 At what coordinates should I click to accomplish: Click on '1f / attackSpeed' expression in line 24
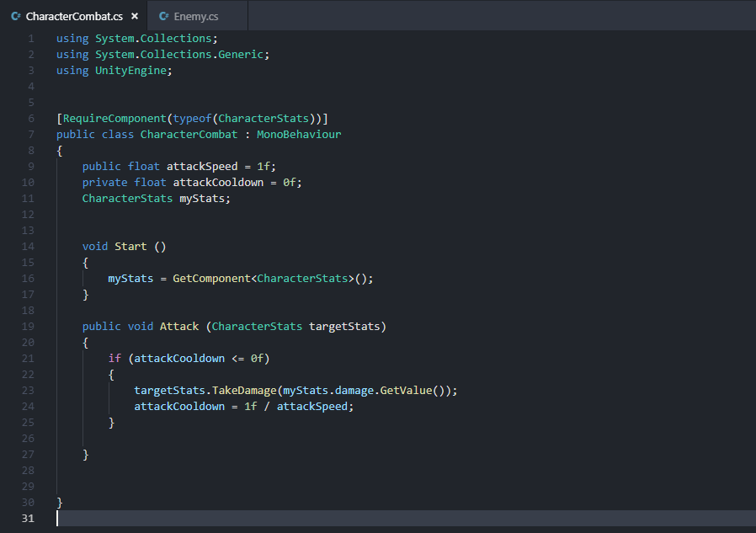coord(295,407)
